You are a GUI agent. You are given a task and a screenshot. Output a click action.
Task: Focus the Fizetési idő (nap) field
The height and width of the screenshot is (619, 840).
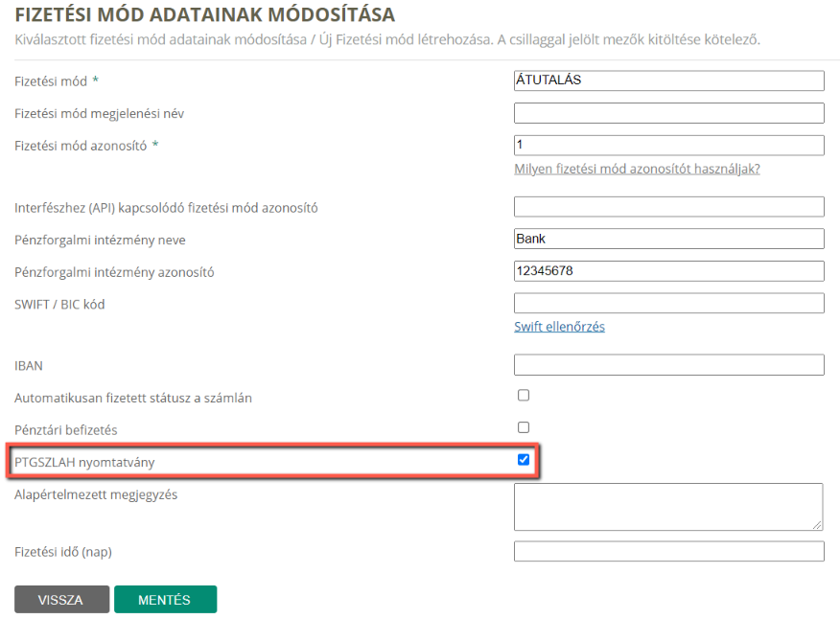tap(668, 551)
